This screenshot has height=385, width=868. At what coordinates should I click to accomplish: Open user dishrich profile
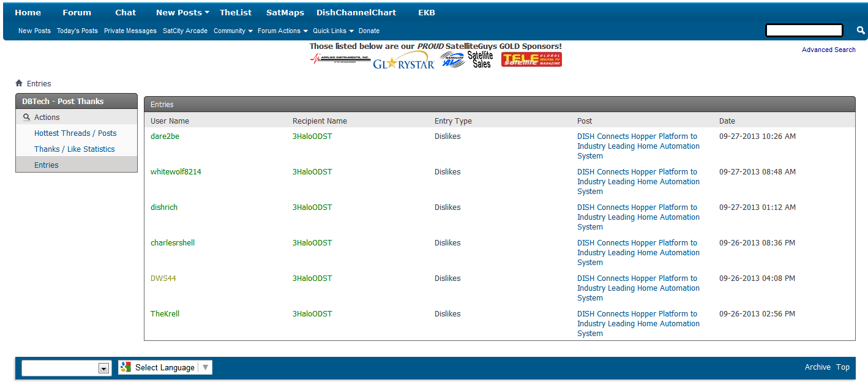point(164,207)
